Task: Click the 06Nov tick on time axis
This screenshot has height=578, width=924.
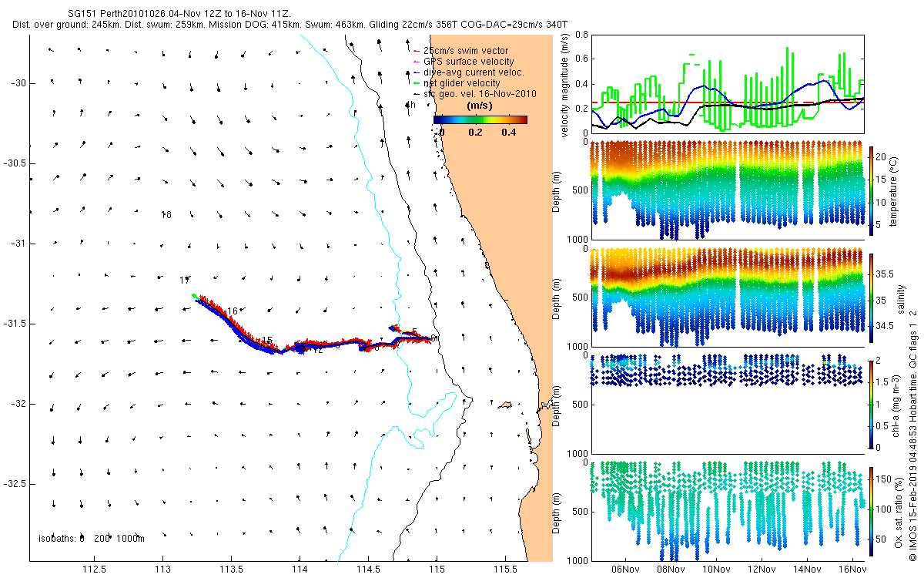Action: tap(624, 569)
